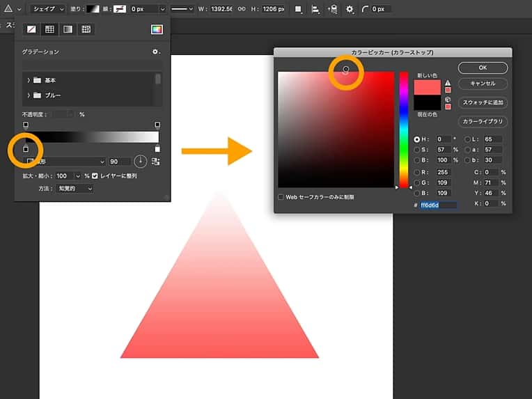This screenshot has height=399, width=532.
Task: Click the hex color field ff6d6d
Action: click(x=438, y=205)
